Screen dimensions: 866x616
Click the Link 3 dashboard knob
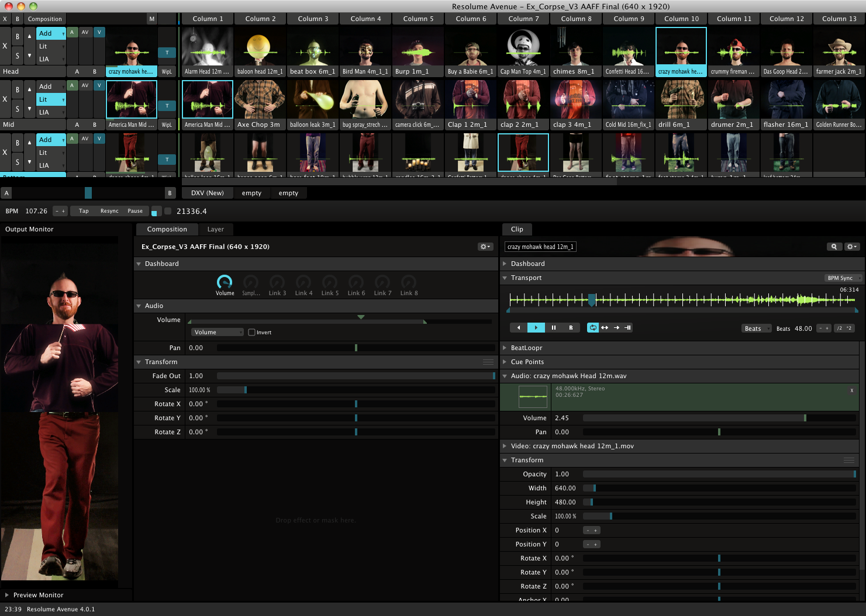coord(277,282)
